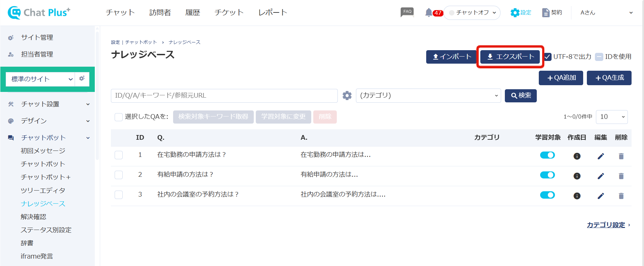Viewport: 644px width, 266px height.
Task: Open チャットボット＋ in sidebar
Action: tap(45, 177)
